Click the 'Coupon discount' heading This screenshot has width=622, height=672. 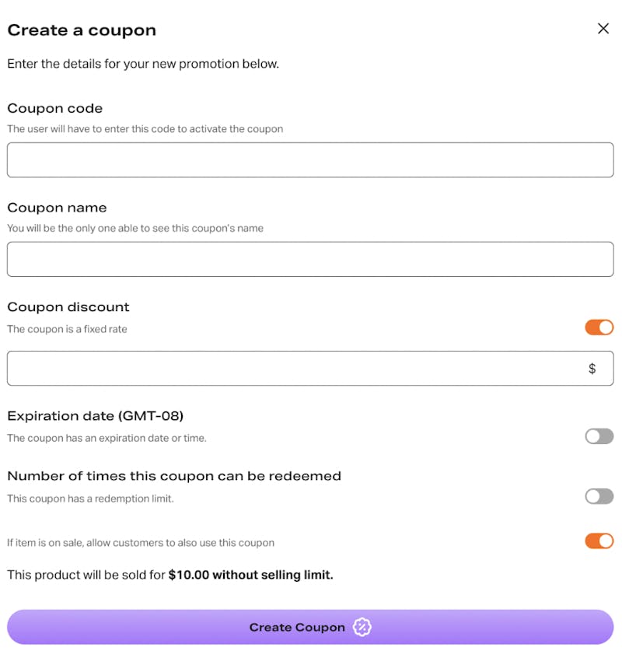[x=68, y=307]
